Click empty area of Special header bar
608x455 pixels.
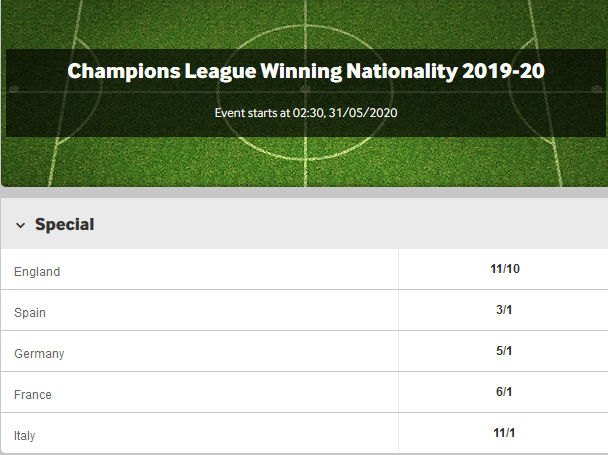349,224
